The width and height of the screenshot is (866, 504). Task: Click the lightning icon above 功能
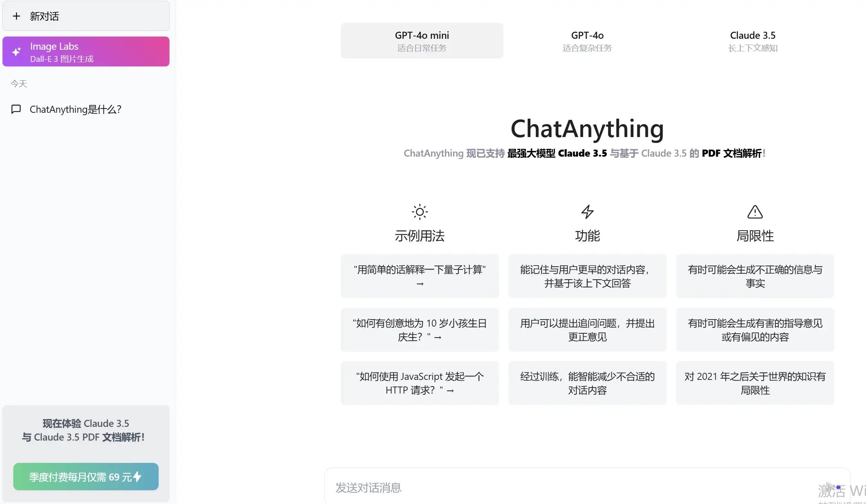(x=587, y=212)
